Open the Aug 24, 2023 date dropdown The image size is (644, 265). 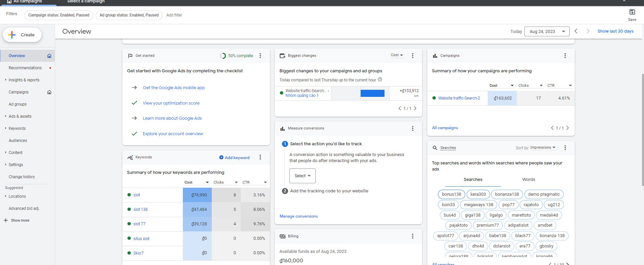547,32
